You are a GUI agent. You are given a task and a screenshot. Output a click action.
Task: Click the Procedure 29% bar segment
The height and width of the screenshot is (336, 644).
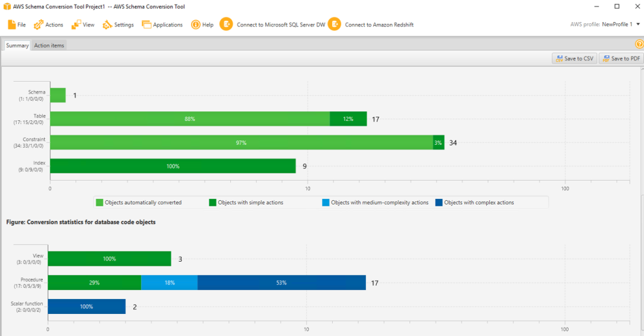point(94,283)
